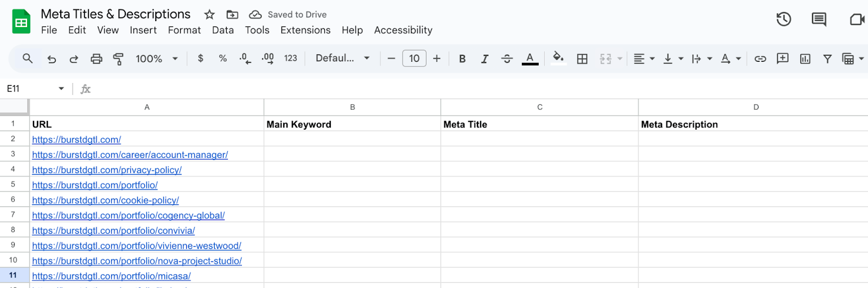Viewport: 868px width, 288px height.
Task: Click the font size field showing 10
Action: [414, 58]
